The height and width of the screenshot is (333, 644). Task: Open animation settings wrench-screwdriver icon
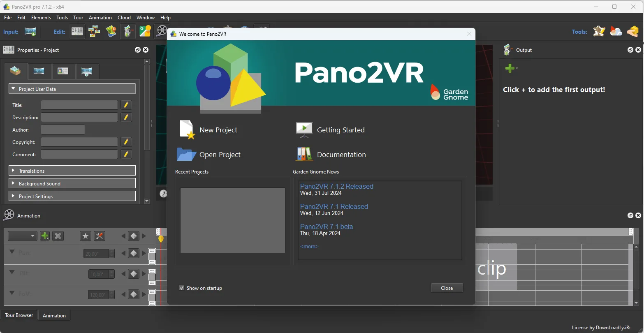coord(99,236)
